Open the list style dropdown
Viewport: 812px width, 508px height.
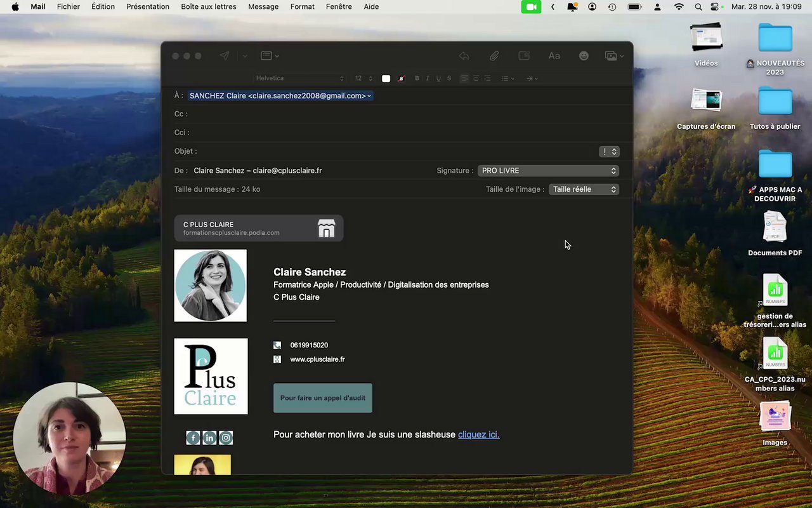coord(507,79)
